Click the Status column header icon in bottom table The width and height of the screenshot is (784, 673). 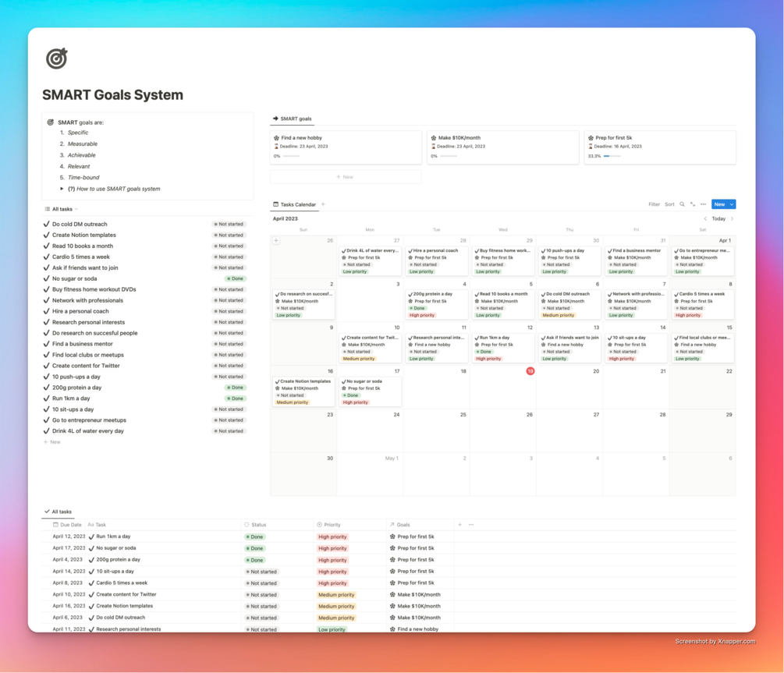click(247, 525)
